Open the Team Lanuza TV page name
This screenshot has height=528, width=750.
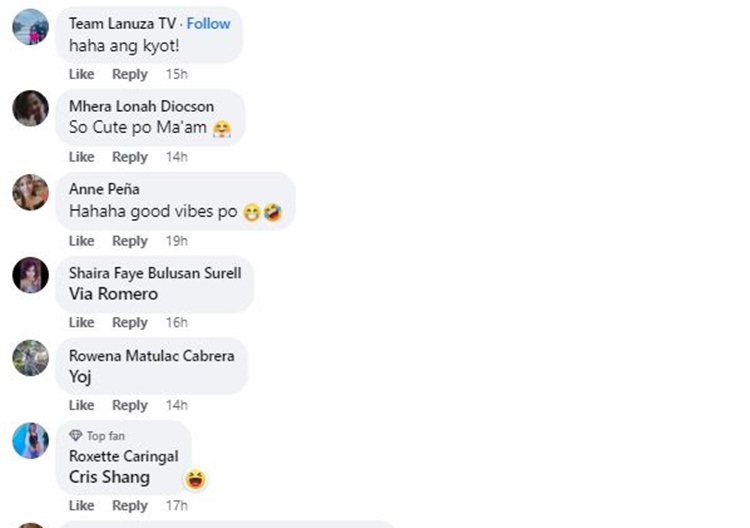122,24
